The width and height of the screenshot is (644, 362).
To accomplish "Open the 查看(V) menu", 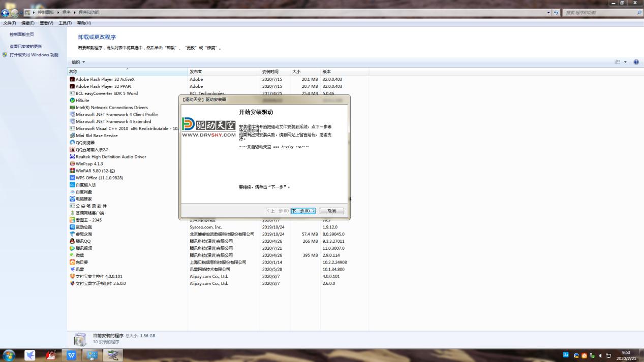I will 47,23.
